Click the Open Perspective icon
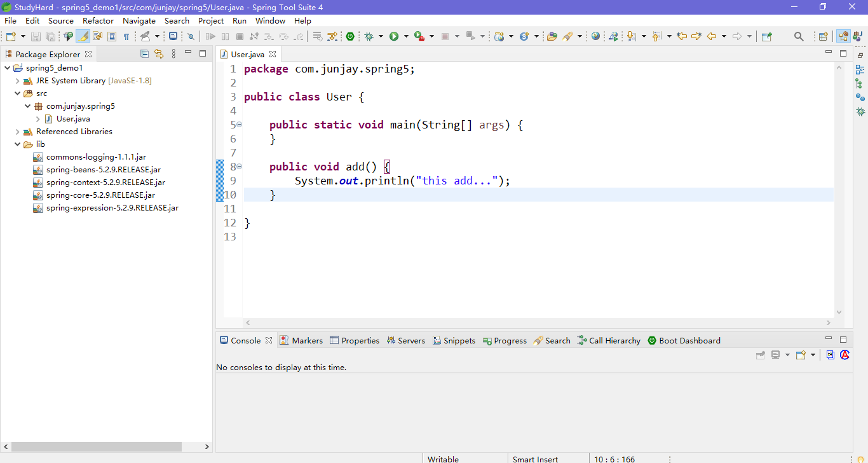Image resolution: width=868 pixels, height=463 pixels. [x=823, y=36]
